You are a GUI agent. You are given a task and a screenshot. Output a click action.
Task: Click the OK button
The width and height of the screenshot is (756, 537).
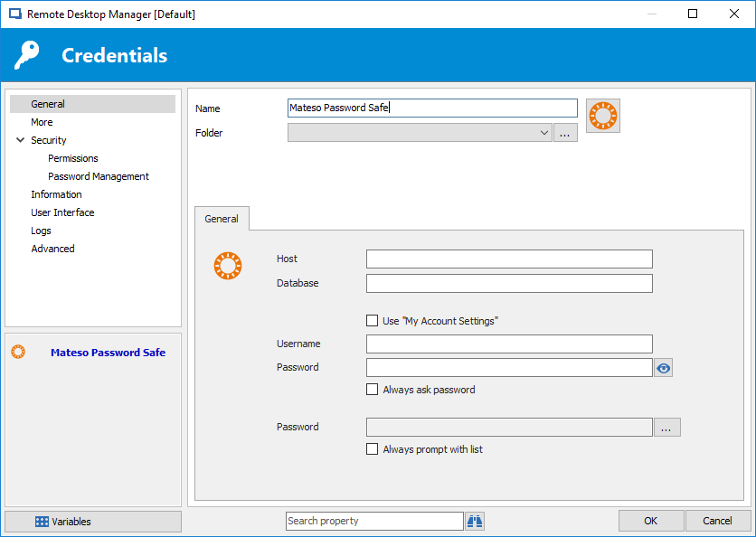(x=651, y=521)
